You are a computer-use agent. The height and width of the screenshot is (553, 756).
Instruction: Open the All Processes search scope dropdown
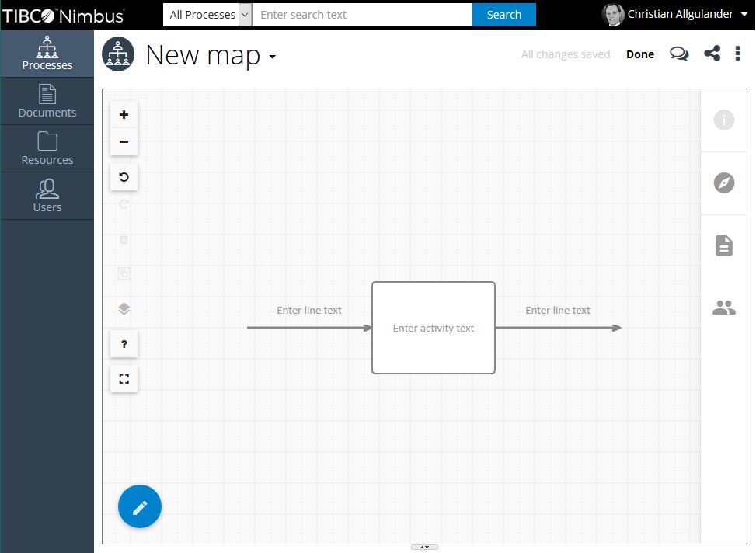click(207, 15)
